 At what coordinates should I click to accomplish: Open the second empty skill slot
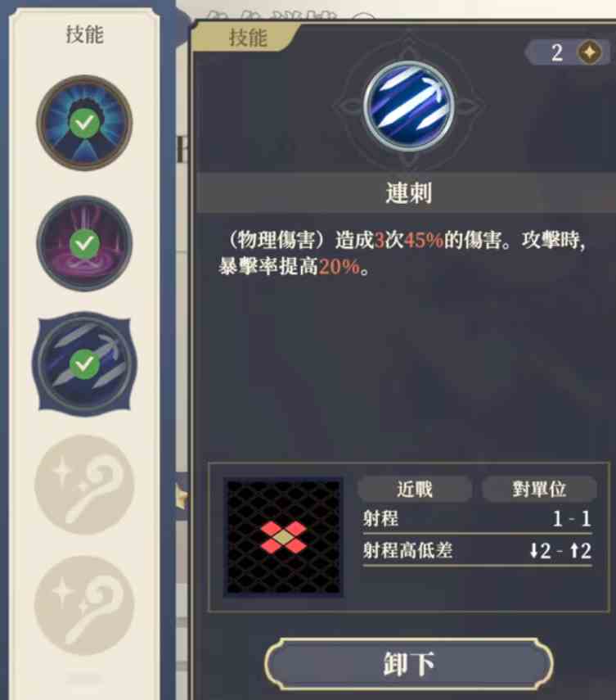(84, 605)
